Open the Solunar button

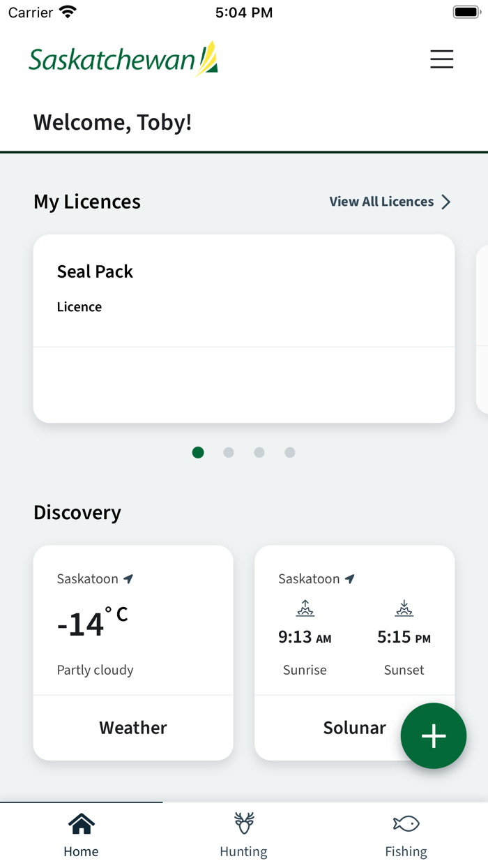(354, 728)
